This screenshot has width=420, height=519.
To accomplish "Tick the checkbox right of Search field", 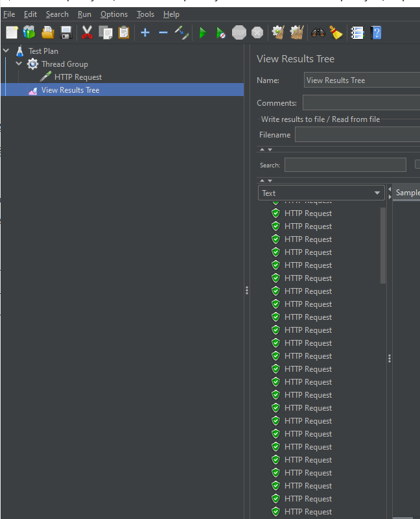I will pyautogui.click(x=417, y=165).
